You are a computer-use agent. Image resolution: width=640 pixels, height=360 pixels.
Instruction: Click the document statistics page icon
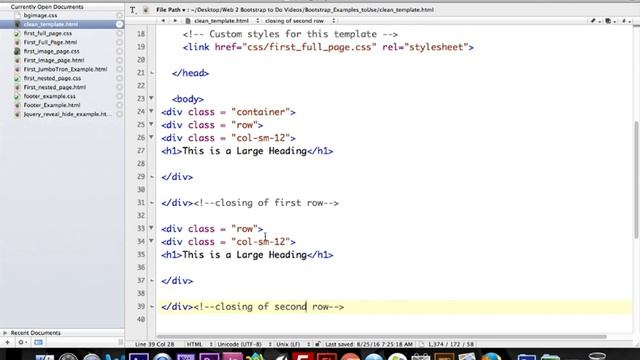(422, 344)
